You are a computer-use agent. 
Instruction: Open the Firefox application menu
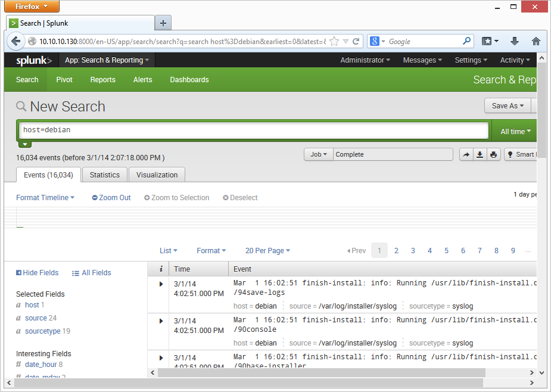coord(32,7)
